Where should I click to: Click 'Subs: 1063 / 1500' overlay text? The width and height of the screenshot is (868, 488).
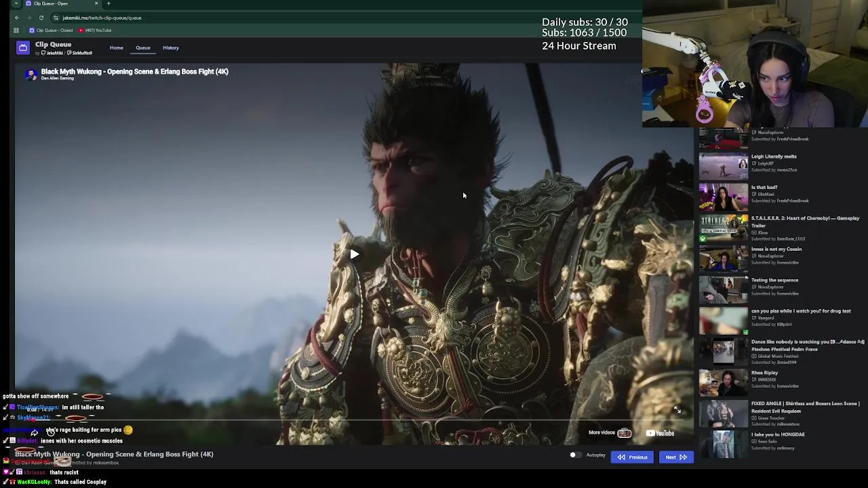pos(584,33)
